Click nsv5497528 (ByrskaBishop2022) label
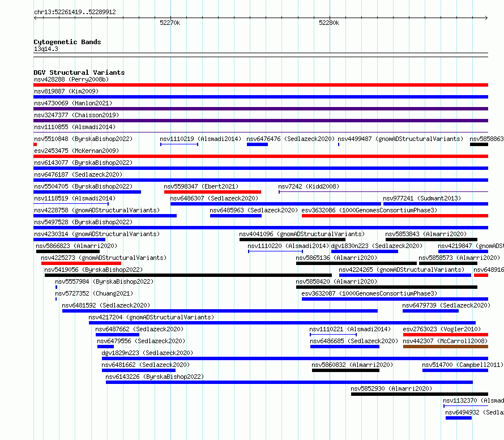The width and height of the screenshot is (504, 440). [x=83, y=222]
